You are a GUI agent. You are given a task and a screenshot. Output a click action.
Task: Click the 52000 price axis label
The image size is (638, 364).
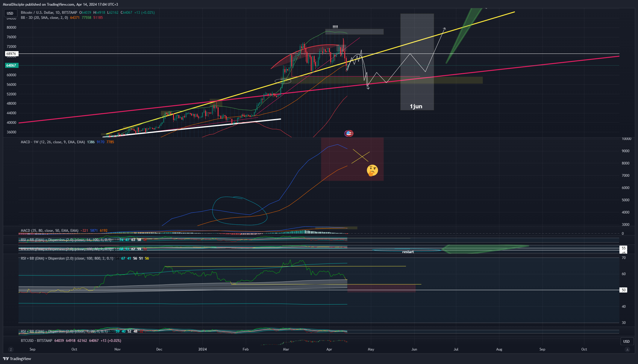click(11, 94)
